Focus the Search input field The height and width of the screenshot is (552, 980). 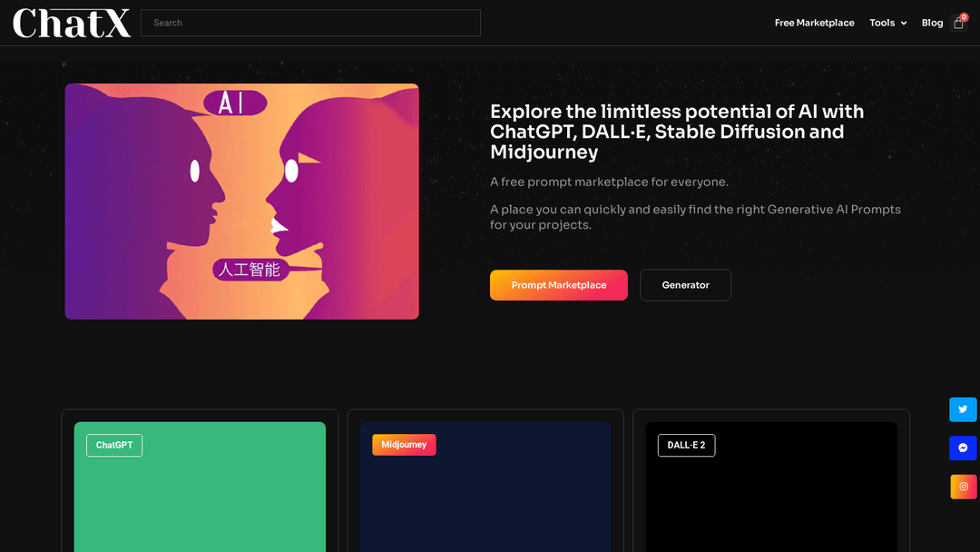pyautogui.click(x=310, y=23)
